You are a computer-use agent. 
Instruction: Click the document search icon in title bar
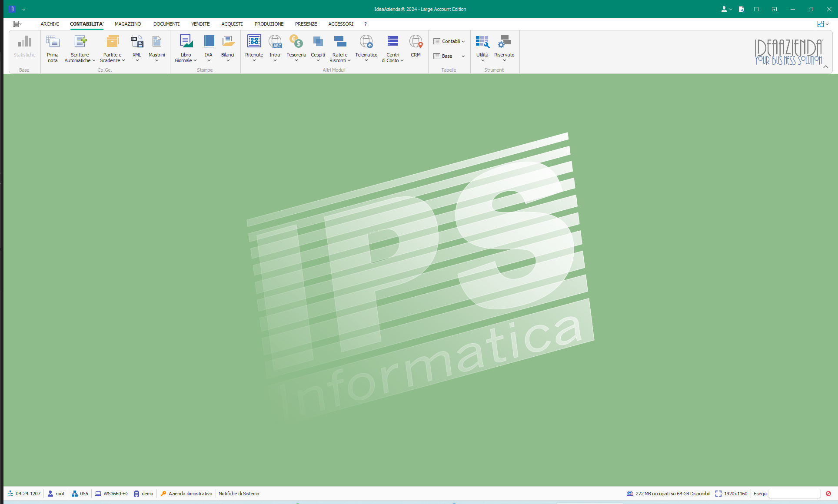[742, 9]
